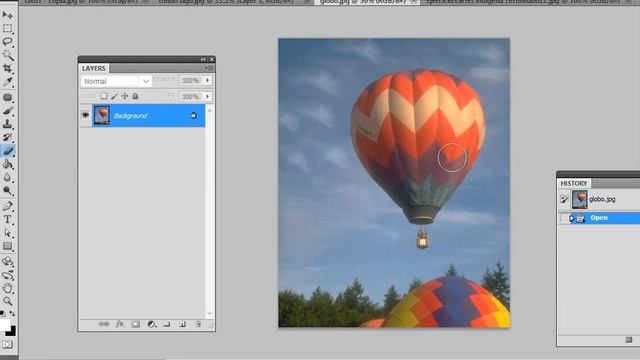Open the layer Fill slider arrow
Viewport: 640px width, 360px height.
(x=208, y=96)
